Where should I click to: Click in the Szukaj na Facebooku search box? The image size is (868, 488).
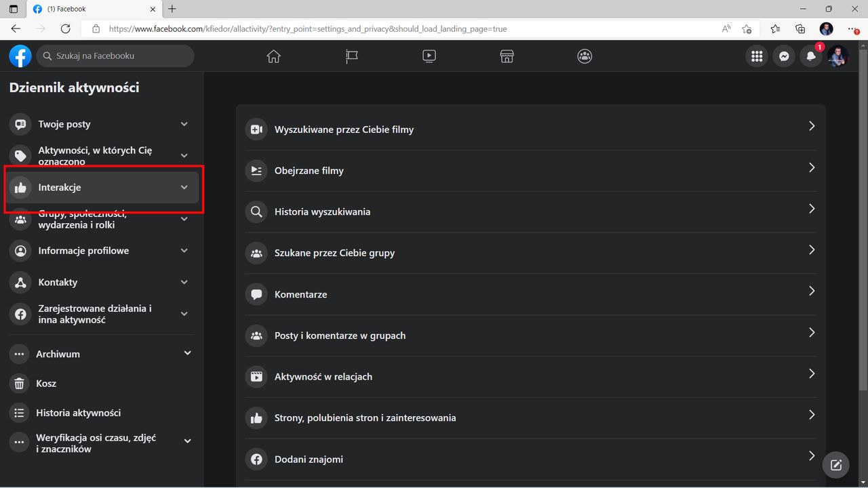[115, 56]
